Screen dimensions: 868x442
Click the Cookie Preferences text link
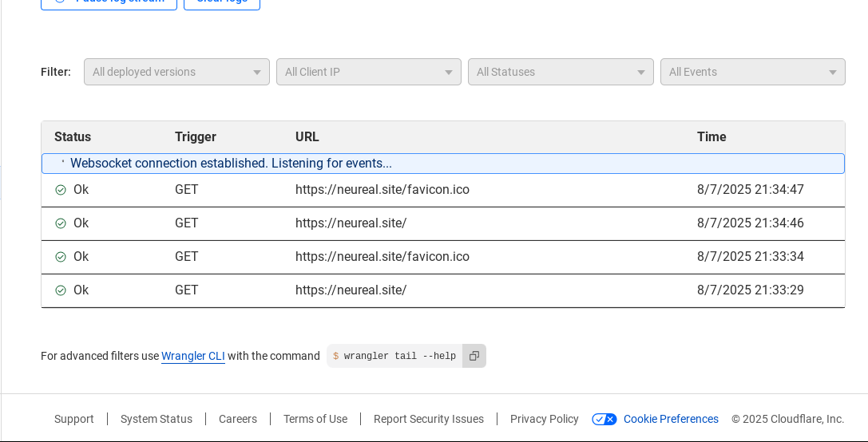[671, 419]
